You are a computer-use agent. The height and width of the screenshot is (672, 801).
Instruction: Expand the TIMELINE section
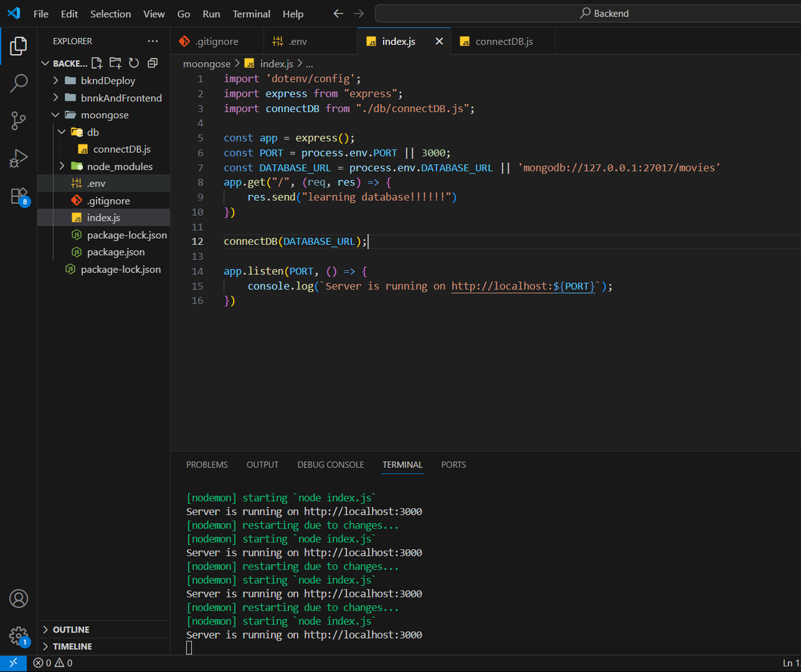(103, 646)
